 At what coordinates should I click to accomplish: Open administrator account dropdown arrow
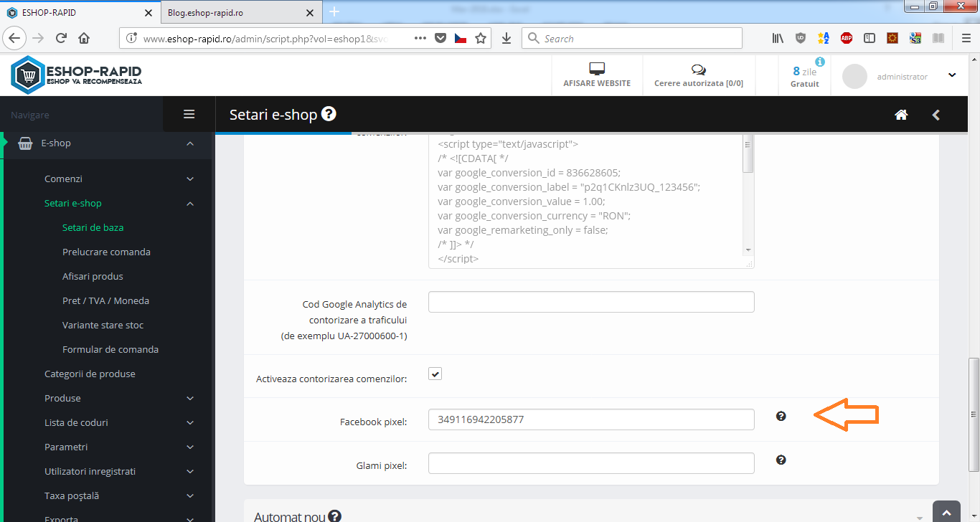point(952,75)
